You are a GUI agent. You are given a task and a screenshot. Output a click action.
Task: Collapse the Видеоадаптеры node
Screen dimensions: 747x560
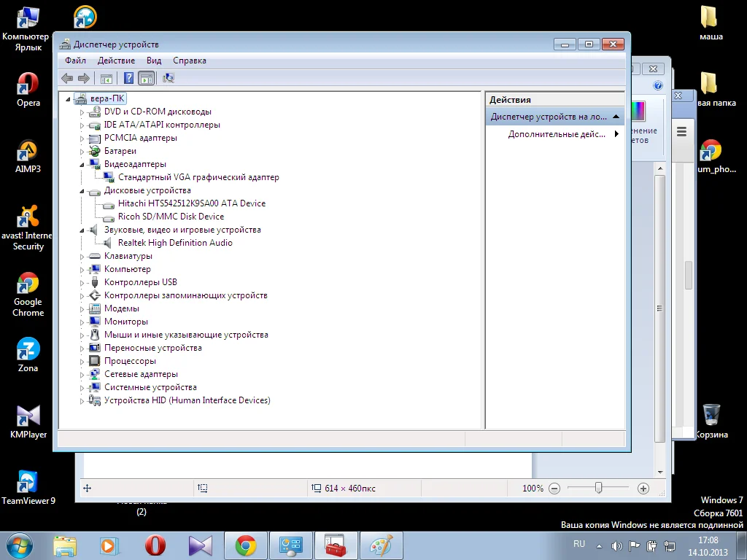click(x=82, y=165)
